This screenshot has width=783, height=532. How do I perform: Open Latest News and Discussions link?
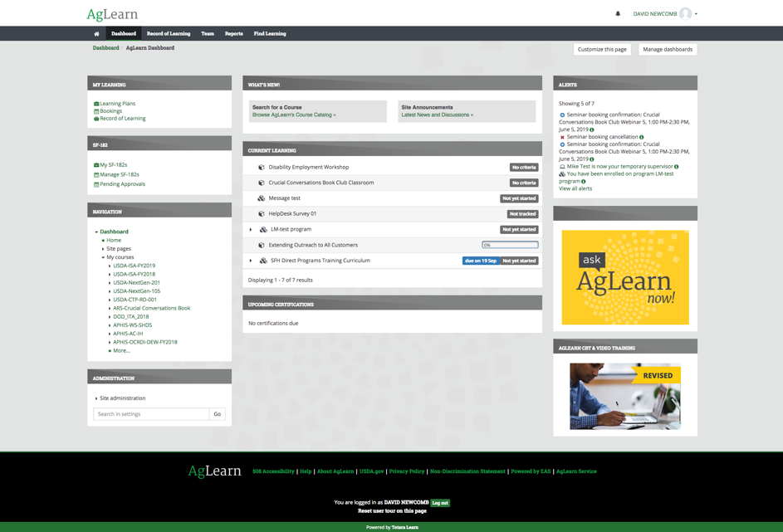pos(437,115)
